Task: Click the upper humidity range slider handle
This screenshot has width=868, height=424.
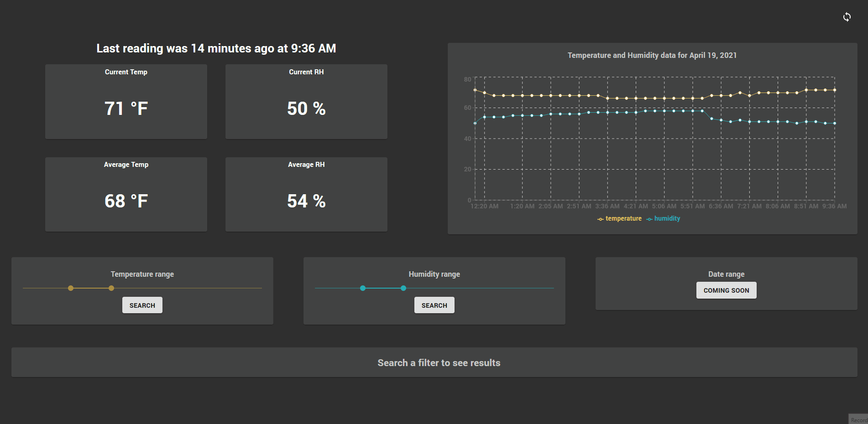Action: click(x=403, y=288)
